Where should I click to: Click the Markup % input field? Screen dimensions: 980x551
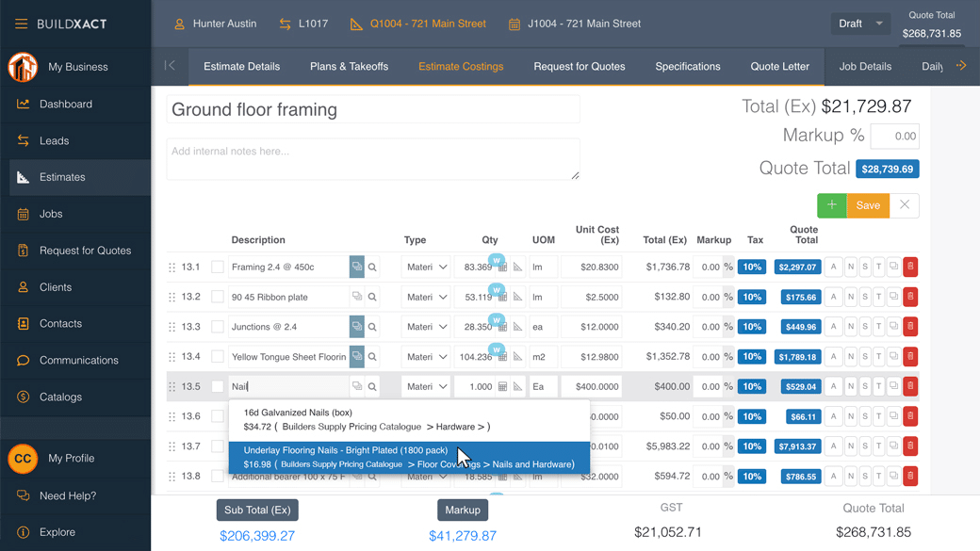pyautogui.click(x=894, y=137)
